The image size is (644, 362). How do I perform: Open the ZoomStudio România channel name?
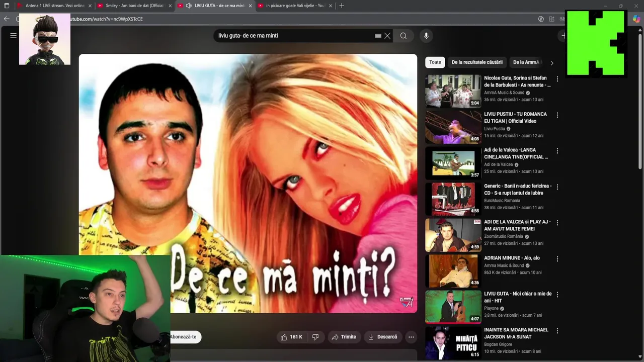point(504,236)
